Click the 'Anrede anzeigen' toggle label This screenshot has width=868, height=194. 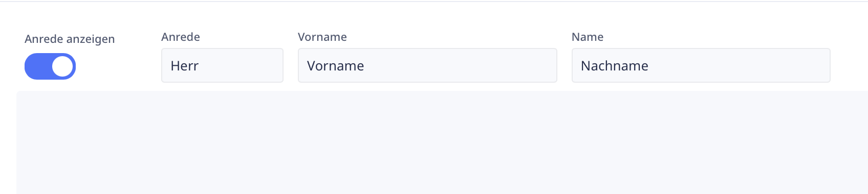pos(70,39)
